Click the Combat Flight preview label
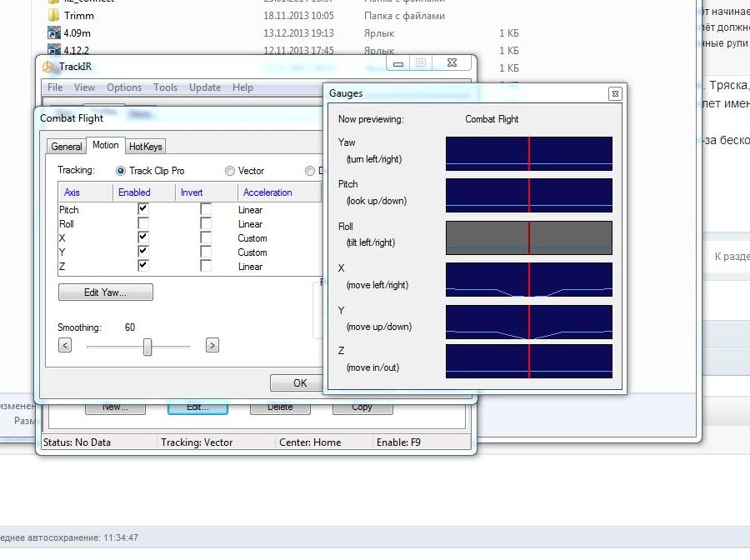 pos(492,119)
